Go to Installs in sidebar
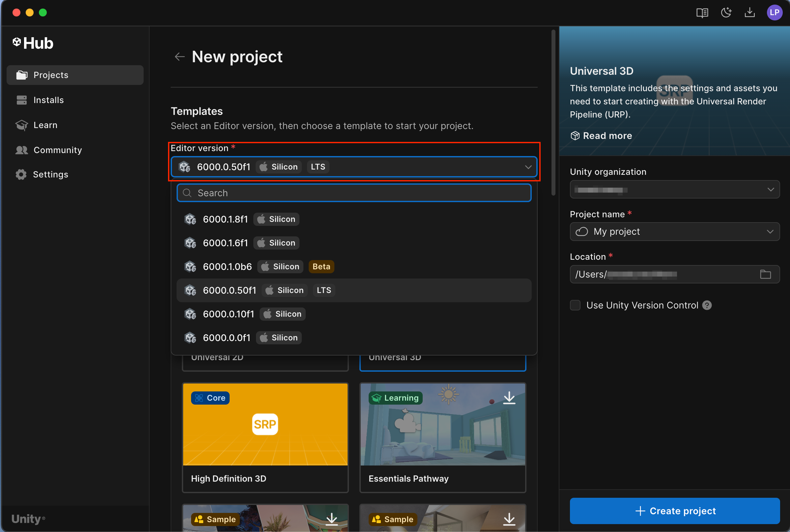This screenshot has height=532, width=790. coord(48,100)
